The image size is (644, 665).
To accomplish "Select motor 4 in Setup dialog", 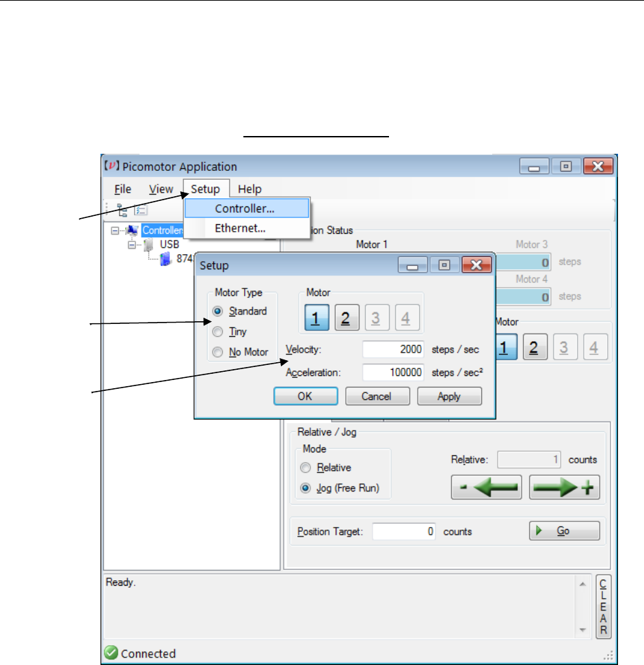I will 407,317.
